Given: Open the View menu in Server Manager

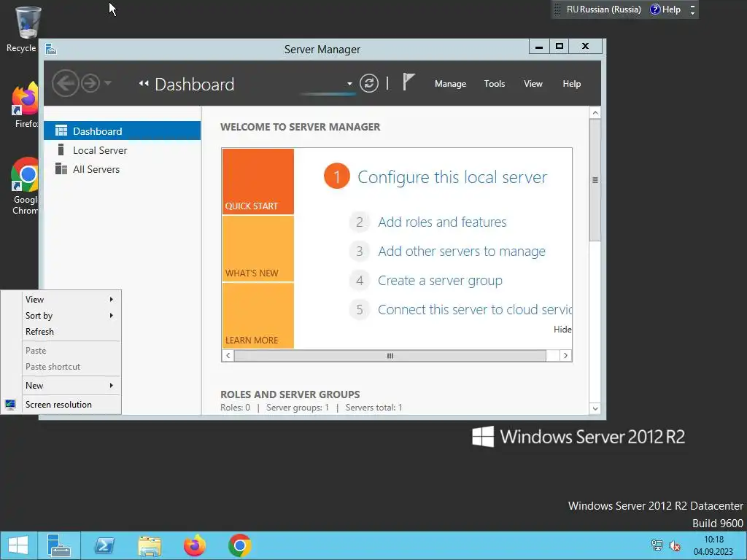Looking at the screenshot, I should coord(533,84).
